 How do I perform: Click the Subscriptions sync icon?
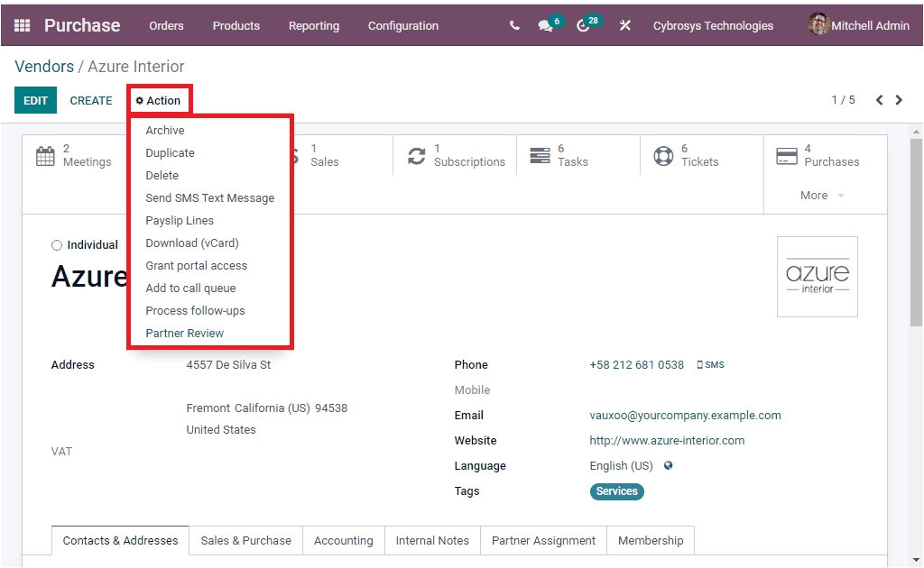point(417,154)
